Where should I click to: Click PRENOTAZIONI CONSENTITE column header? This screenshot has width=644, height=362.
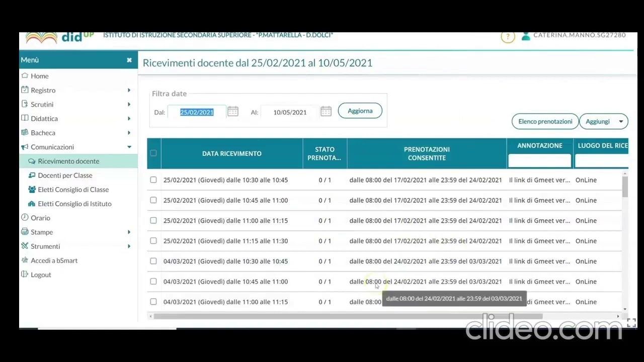[x=427, y=153]
